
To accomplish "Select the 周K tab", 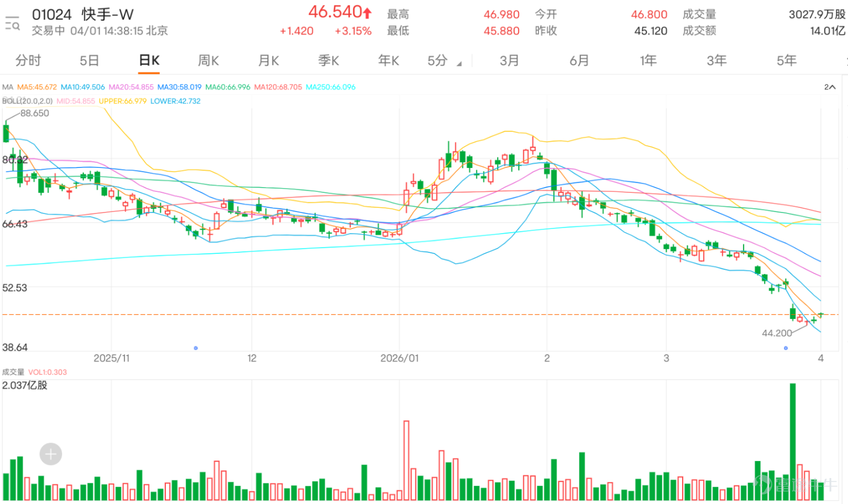I will click(208, 60).
